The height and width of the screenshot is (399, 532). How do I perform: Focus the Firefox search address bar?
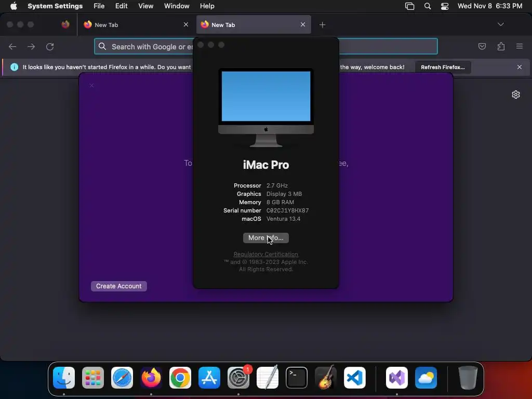click(x=265, y=46)
